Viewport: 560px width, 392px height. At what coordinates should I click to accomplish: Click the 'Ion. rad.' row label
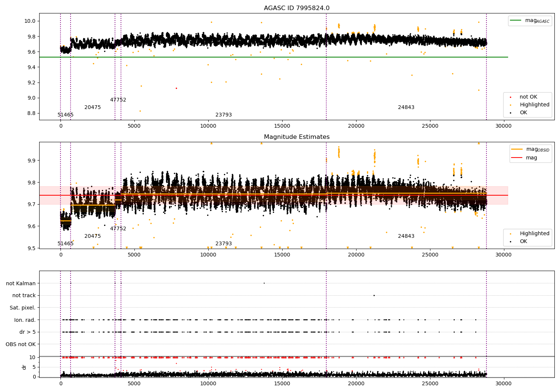pos(25,320)
